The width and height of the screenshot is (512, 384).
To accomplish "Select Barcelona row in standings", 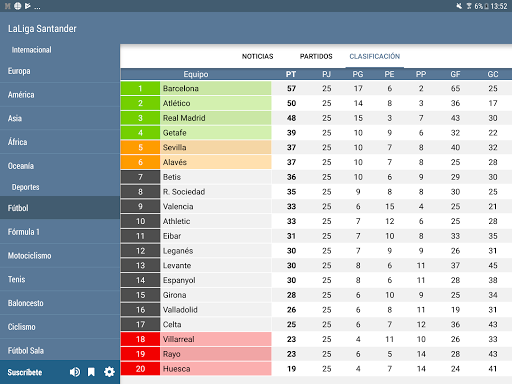I will [316, 88].
